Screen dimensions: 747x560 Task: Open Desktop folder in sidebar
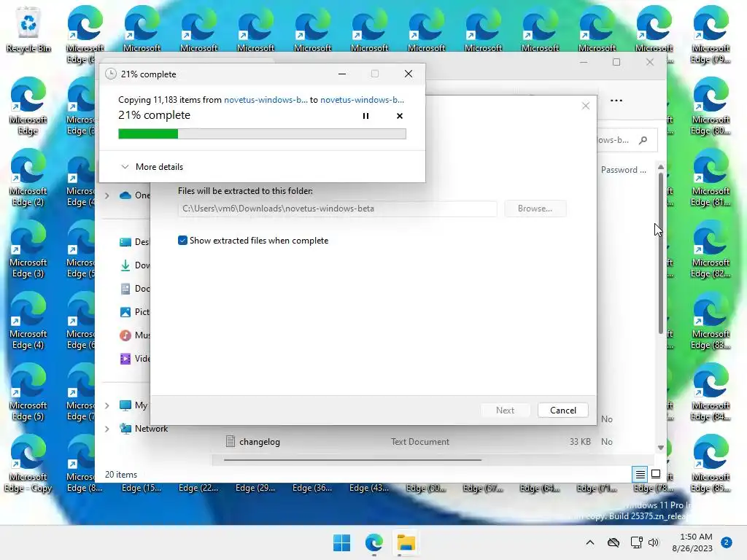point(134,242)
